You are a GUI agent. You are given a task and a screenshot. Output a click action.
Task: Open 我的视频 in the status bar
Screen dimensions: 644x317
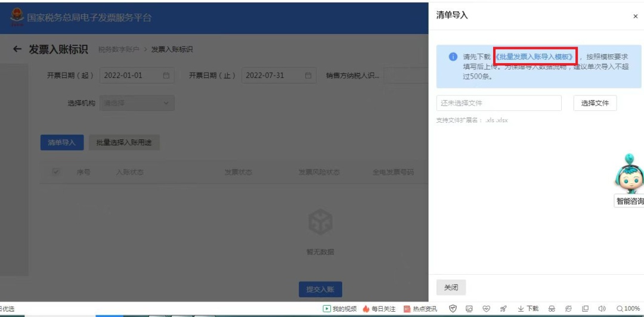(x=339, y=309)
